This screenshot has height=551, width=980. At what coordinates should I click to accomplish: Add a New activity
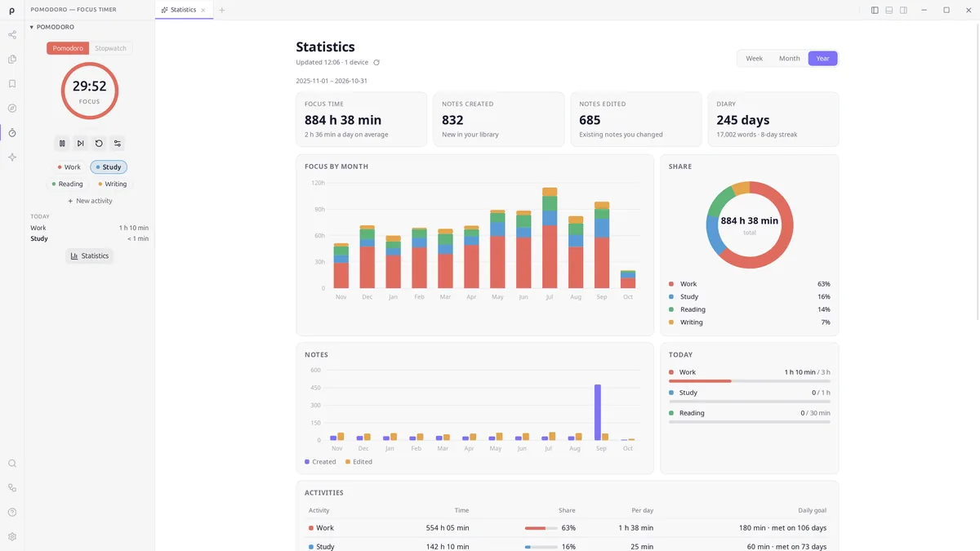click(x=90, y=201)
